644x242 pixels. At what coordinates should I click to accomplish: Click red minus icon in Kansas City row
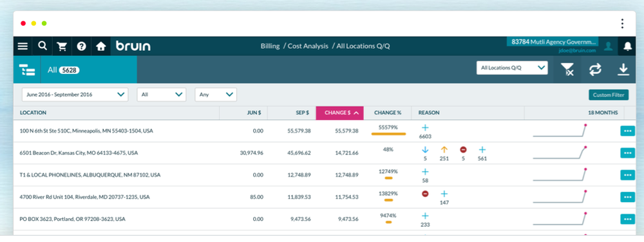coord(463,150)
